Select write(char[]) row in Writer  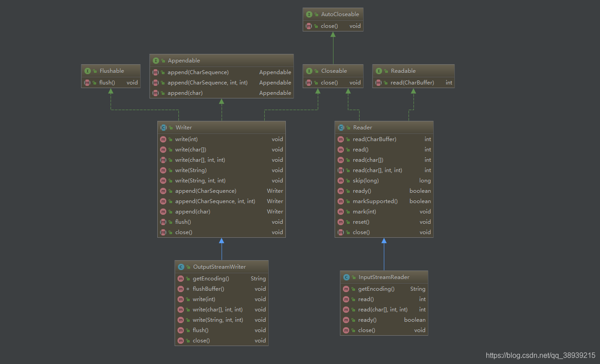(x=222, y=150)
